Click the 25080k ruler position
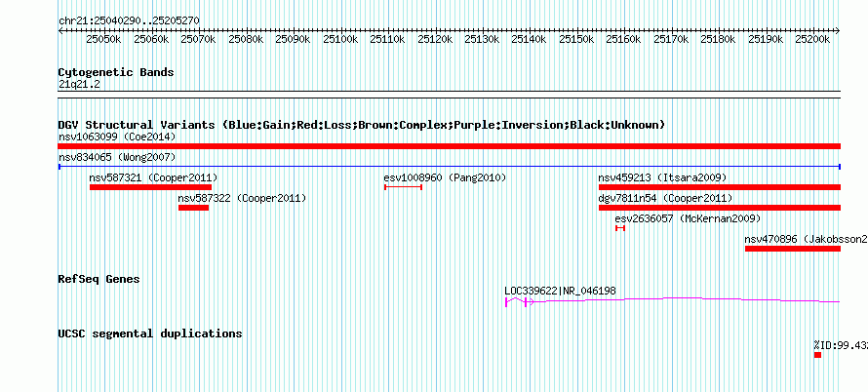Screen dimensions: 868x392 click(246, 39)
